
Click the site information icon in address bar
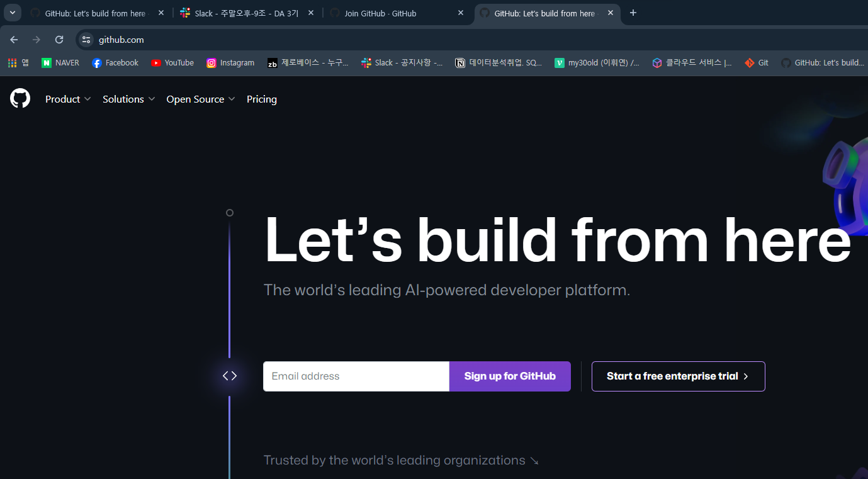(85, 39)
